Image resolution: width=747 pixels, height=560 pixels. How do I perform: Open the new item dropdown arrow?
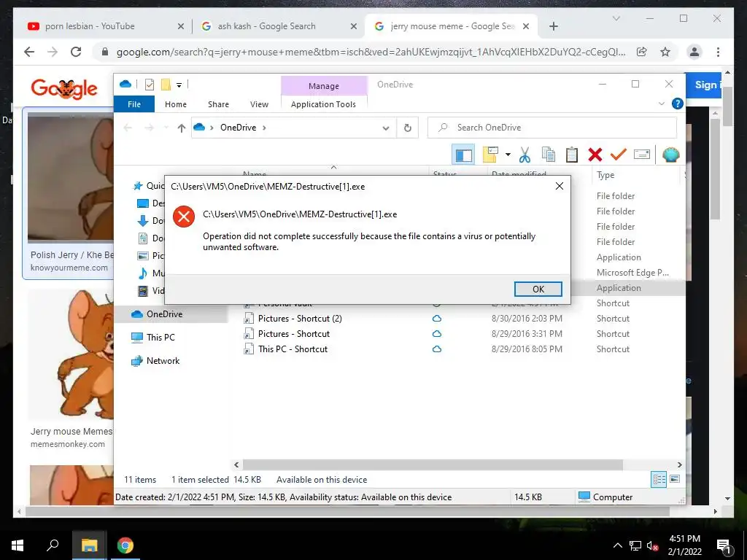click(508, 155)
